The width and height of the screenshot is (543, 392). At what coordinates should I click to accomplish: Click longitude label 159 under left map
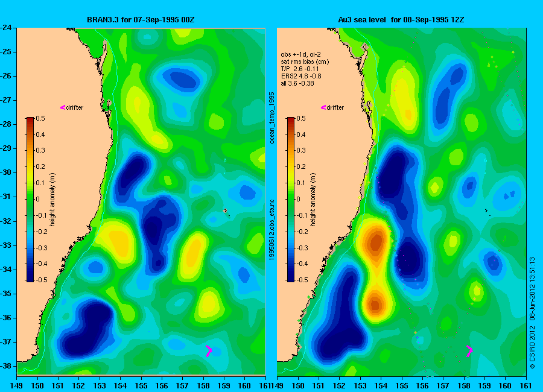224,386
